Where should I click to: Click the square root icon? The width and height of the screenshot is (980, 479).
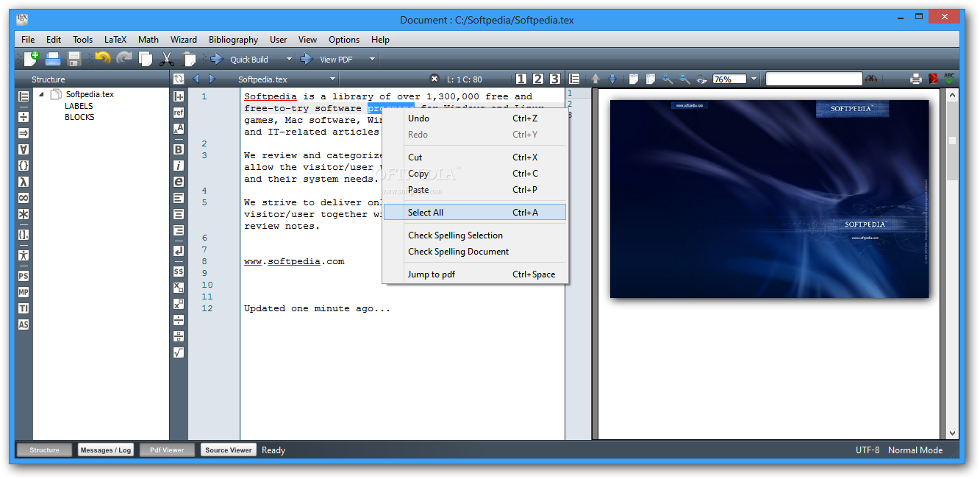click(x=179, y=352)
